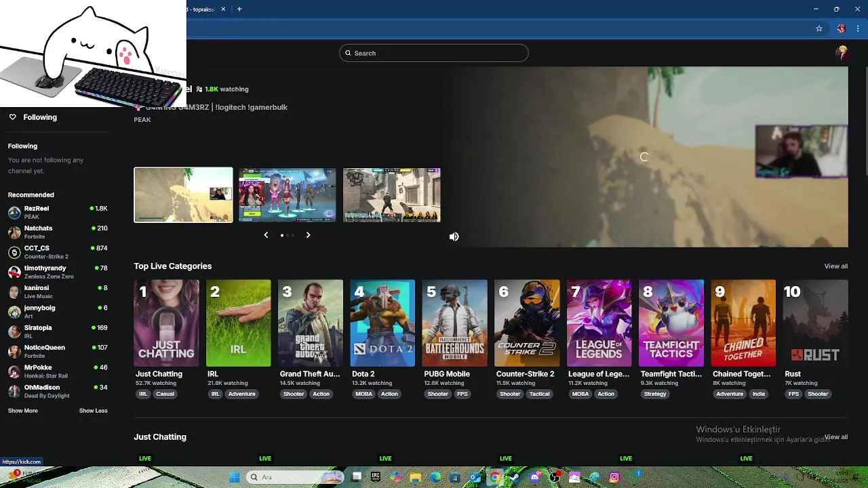Open Steam from taskbar
The image size is (868, 488).
coord(515,477)
